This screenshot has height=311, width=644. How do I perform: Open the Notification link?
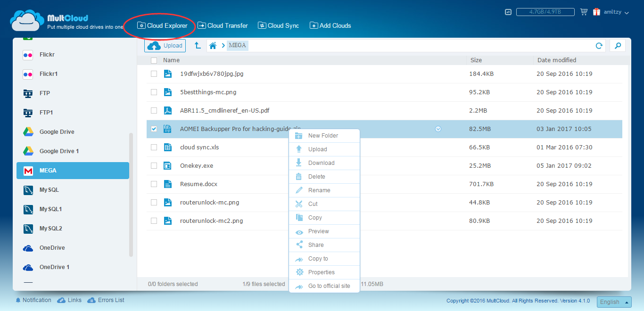tap(33, 300)
